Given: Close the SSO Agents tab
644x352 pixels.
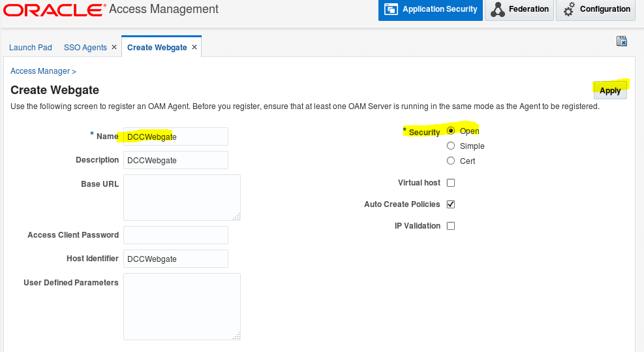Looking at the screenshot, I should (x=114, y=47).
